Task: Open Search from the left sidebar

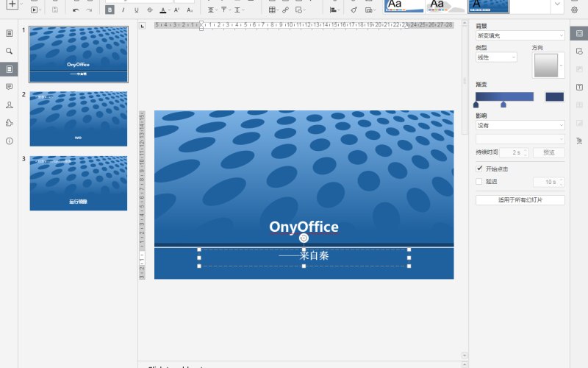Action: pyautogui.click(x=10, y=51)
